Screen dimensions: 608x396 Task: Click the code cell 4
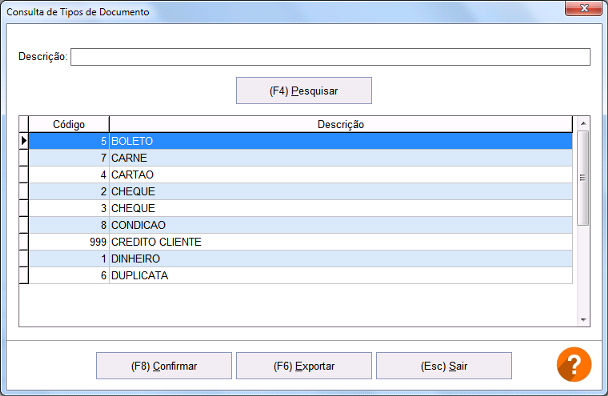69,175
